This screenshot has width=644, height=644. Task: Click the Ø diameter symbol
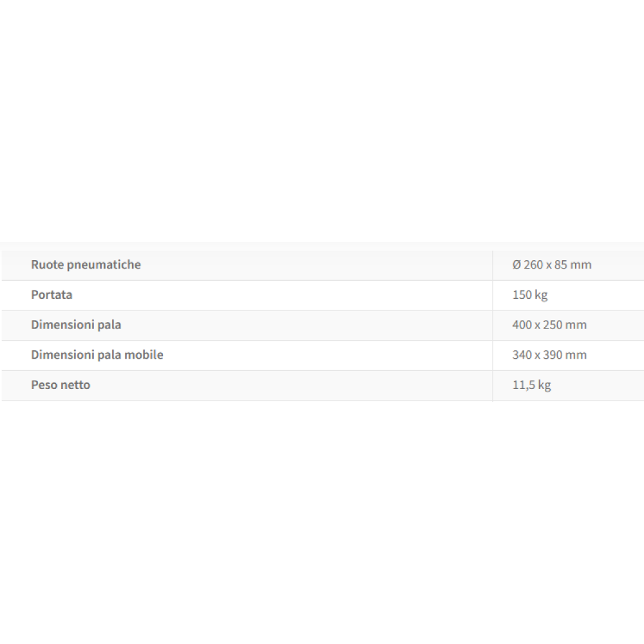pos(516,265)
